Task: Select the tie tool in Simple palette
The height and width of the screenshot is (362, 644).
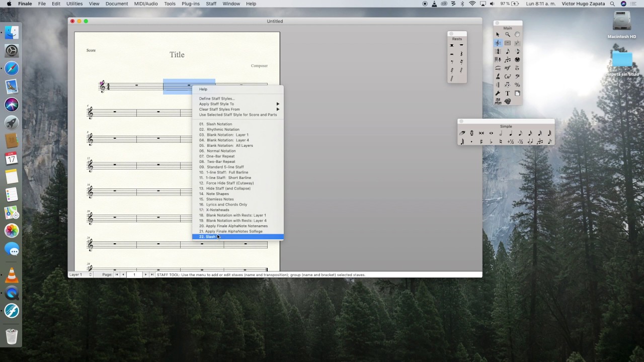Action: (x=530, y=142)
